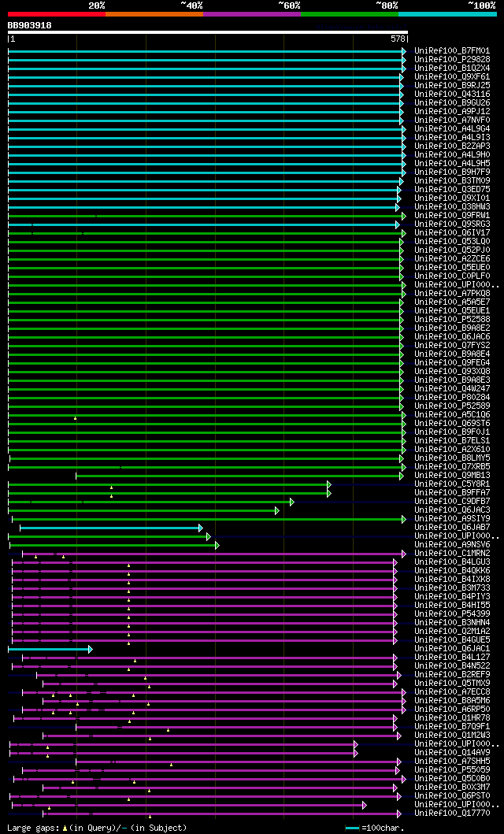Click the green alignment bar for Q6JAC3
The image size is (504, 834).
point(142,510)
